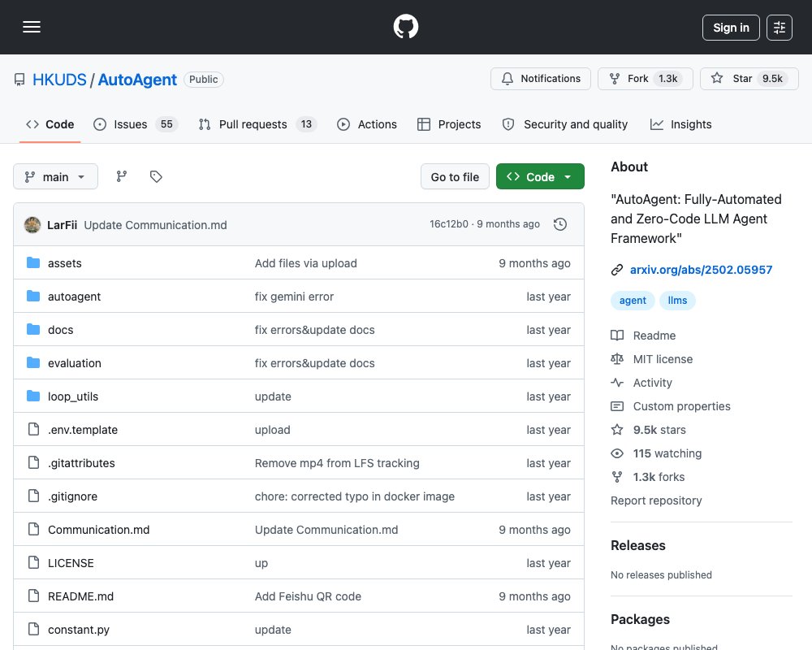Switch to the Code tab
This screenshot has width=812, height=650.
pos(50,124)
